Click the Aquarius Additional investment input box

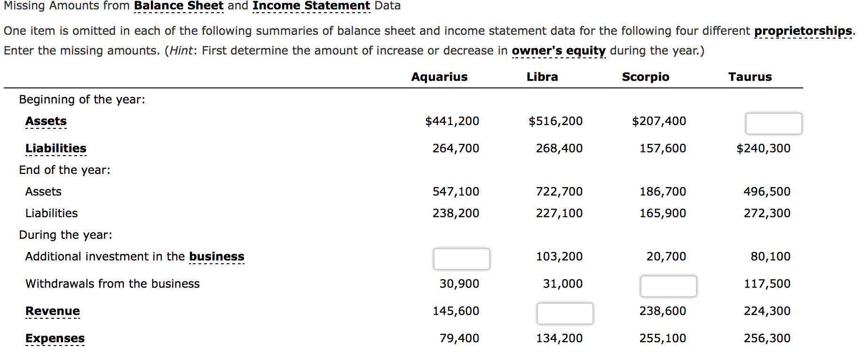[x=461, y=259]
